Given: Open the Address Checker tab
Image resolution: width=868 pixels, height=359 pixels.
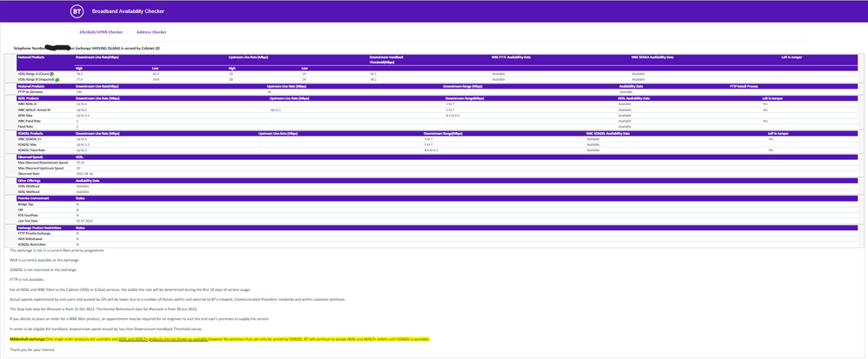Looking at the screenshot, I should [151, 32].
